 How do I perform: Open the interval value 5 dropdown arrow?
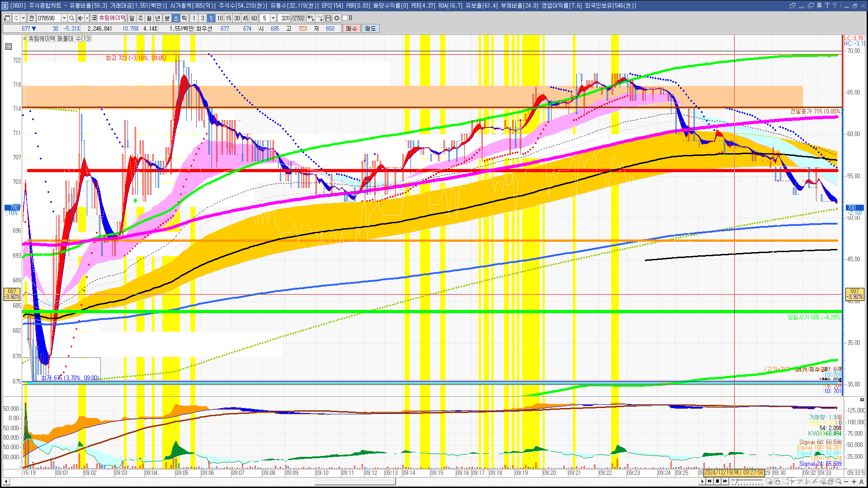coord(273,18)
